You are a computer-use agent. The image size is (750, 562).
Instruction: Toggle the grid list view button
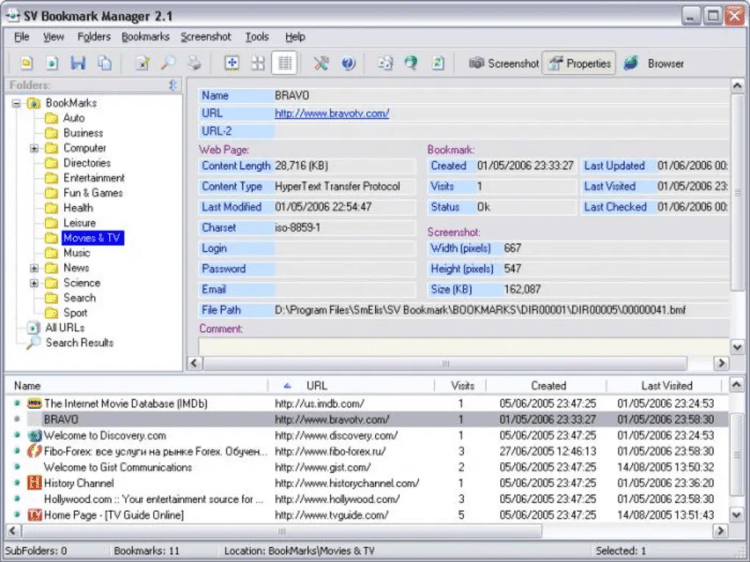coord(285,63)
